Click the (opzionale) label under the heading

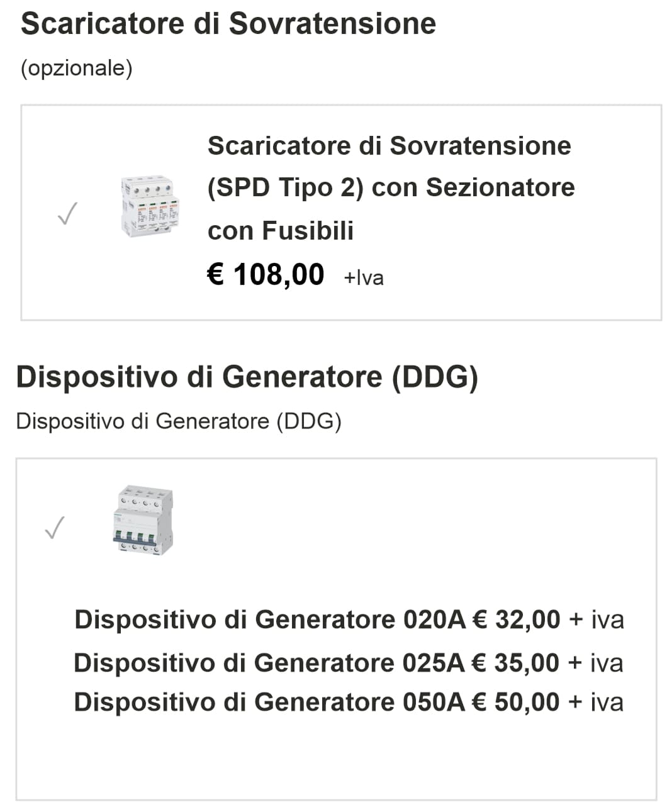click(x=77, y=68)
